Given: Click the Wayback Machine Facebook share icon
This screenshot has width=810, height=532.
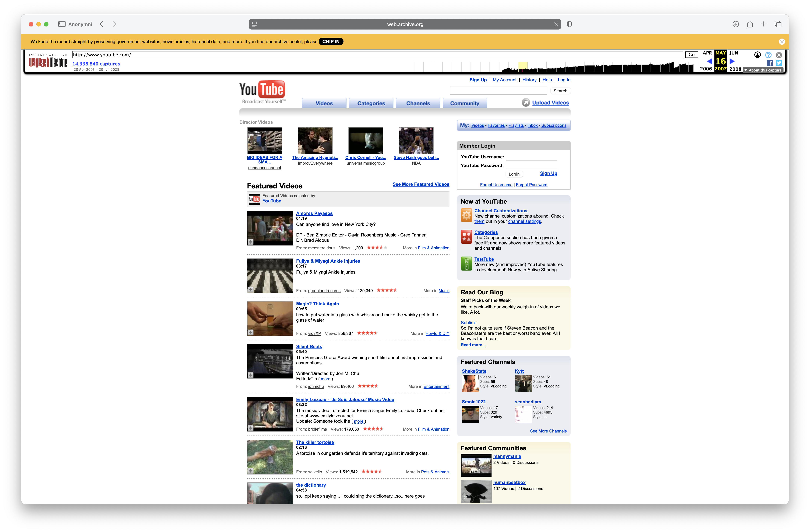Looking at the screenshot, I should click(769, 63).
